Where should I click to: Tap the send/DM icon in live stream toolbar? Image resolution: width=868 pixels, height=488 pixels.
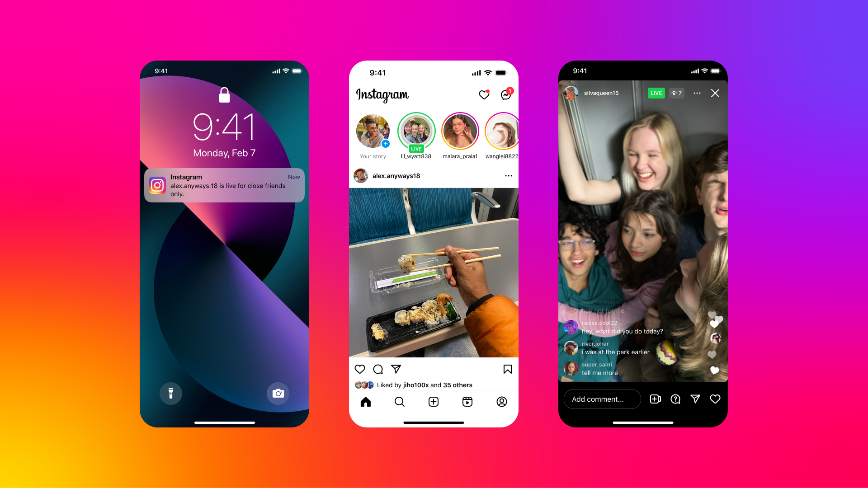click(x=695, y=399)
